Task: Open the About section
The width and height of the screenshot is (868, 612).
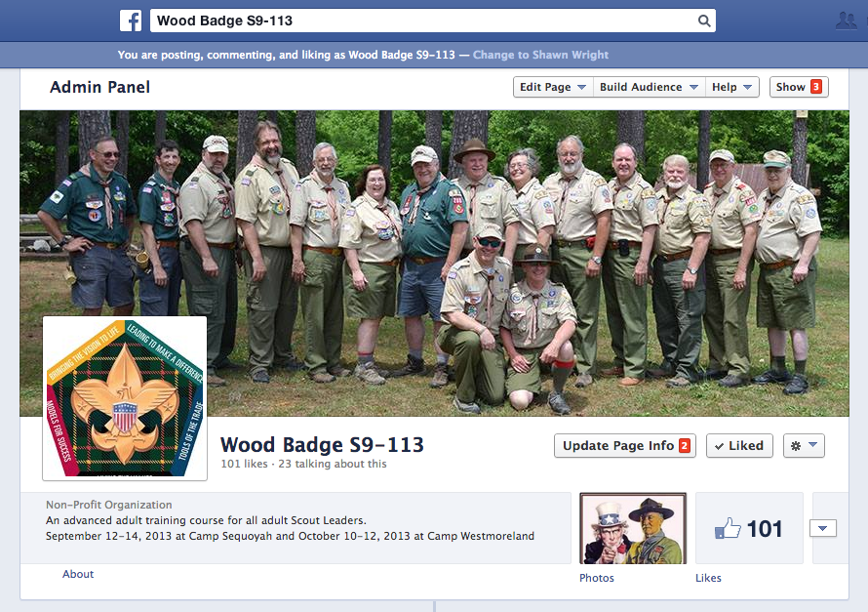Action: (x=78, y=574)
